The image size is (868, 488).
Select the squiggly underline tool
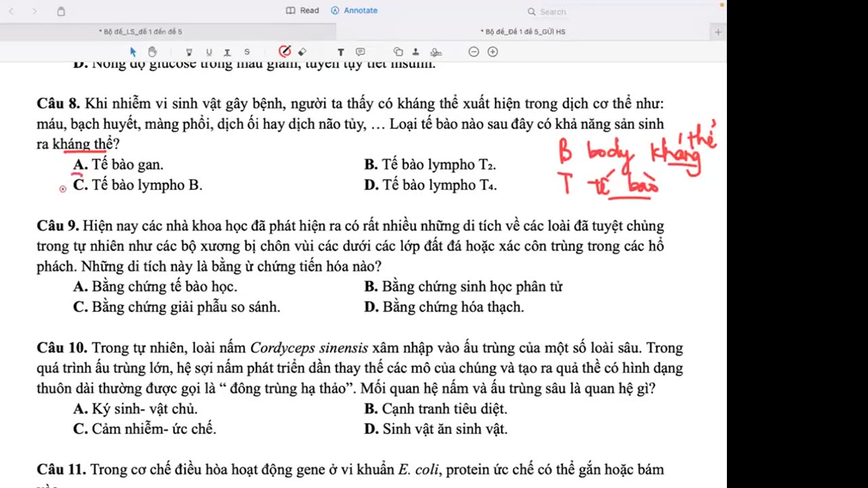coord(227,52)
